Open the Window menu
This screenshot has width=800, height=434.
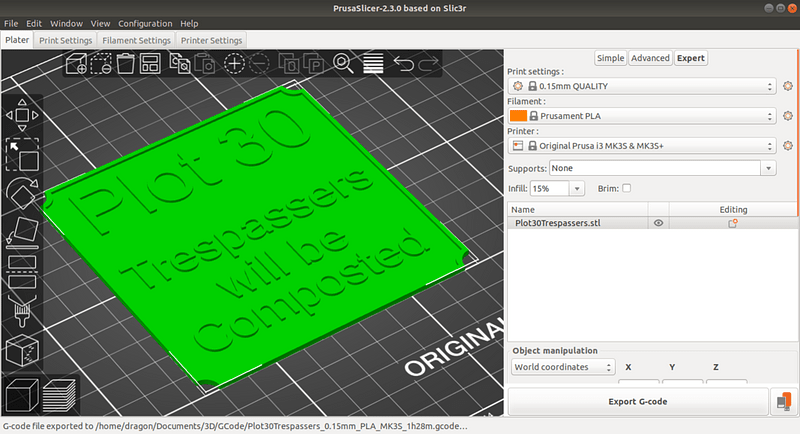66,23
